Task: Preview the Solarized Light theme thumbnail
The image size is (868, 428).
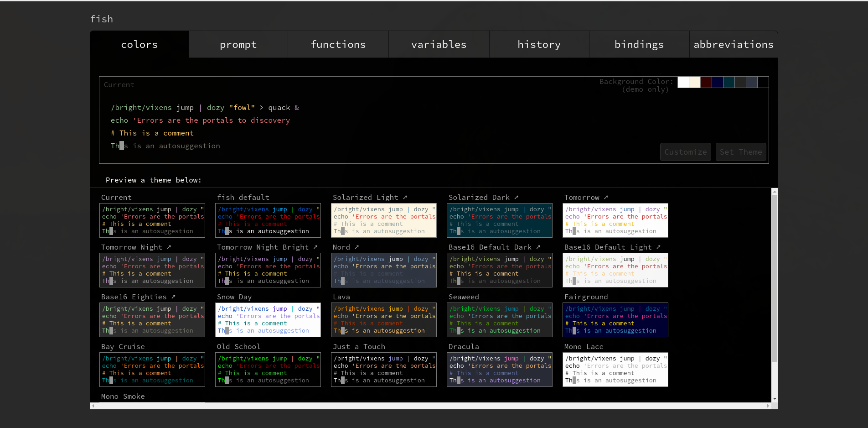Action: click(x=384, y=220)
